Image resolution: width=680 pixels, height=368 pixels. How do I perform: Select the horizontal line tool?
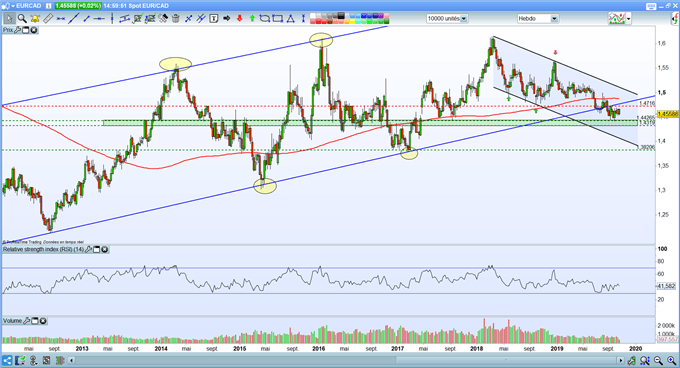tap(99, 19)
